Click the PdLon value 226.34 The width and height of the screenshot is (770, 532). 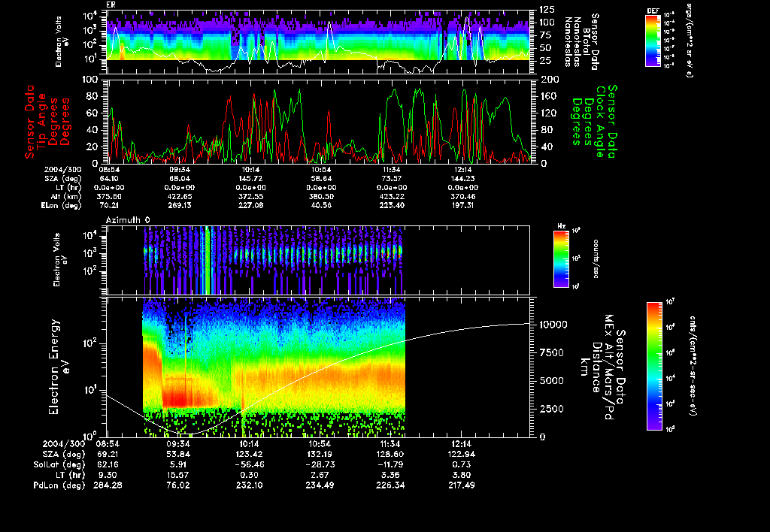[390, 485]
